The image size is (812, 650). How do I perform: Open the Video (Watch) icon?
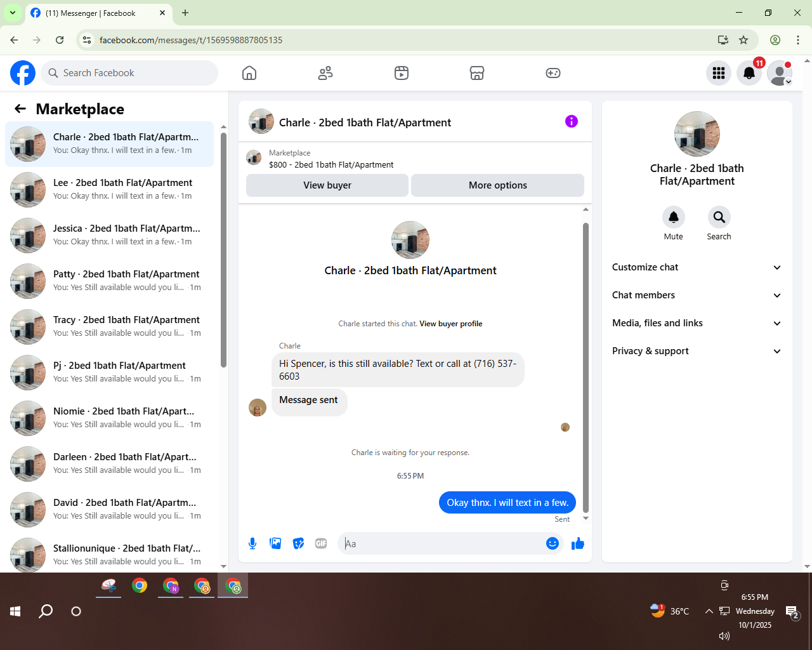click(402, 73)
